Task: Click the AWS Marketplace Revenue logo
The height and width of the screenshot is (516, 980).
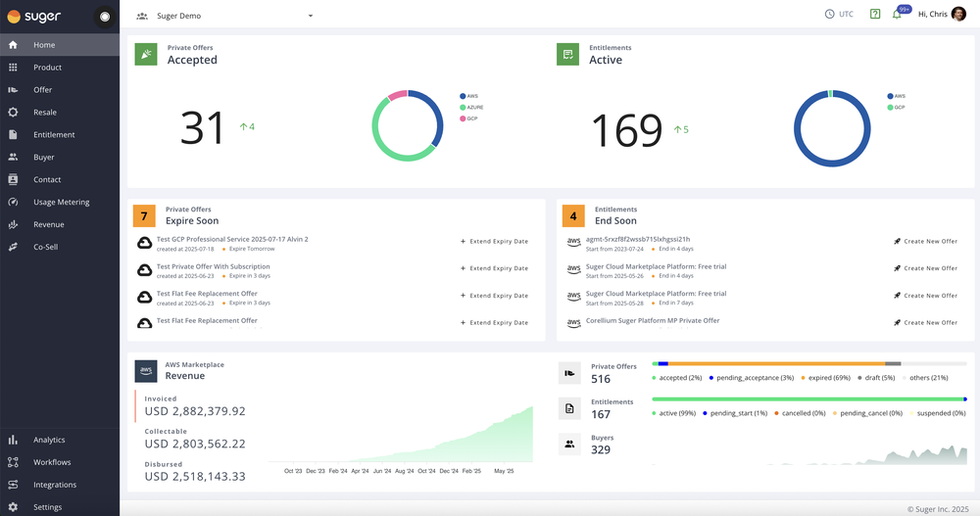Action: tap(146, 371)
